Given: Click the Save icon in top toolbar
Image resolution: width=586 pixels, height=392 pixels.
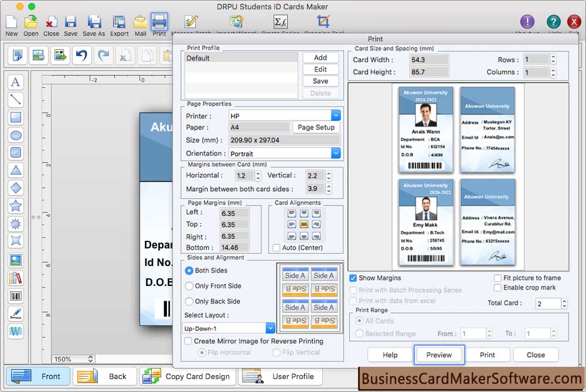Looking at the screenshot, I should [x=70, y=22].
